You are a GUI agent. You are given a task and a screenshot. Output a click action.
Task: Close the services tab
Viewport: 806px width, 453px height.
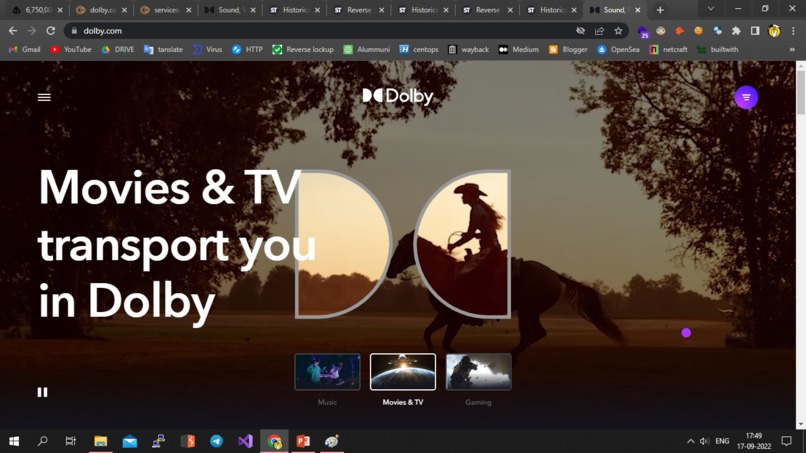[189, 10]
